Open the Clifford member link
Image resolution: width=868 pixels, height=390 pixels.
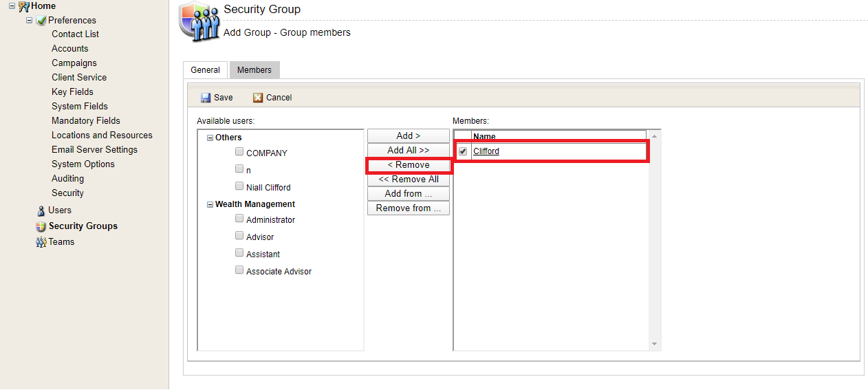[x=486, y=151]
